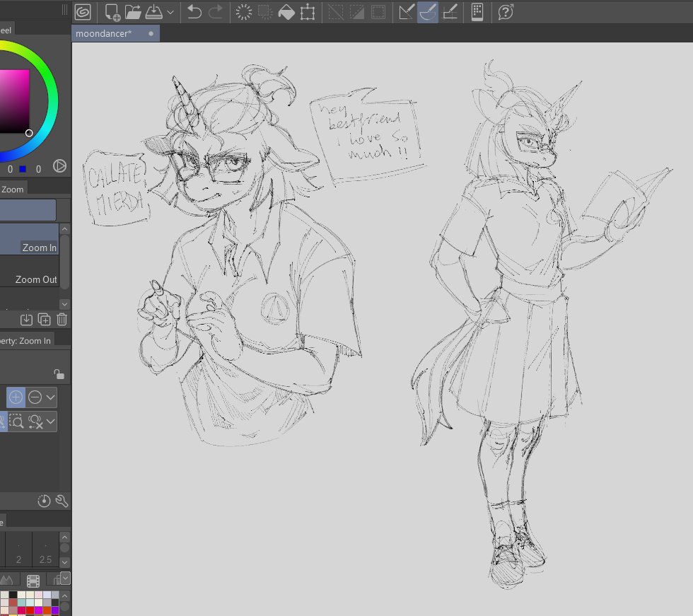
Task: Expand the color panel tabs dropdown arrow
Action: click(x=65, y=578)
